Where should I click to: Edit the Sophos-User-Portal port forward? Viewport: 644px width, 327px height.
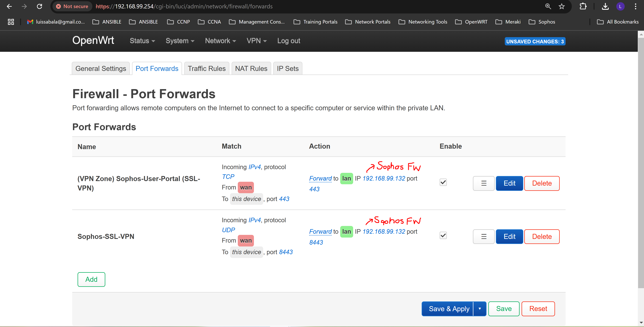[x=509, y=183]
